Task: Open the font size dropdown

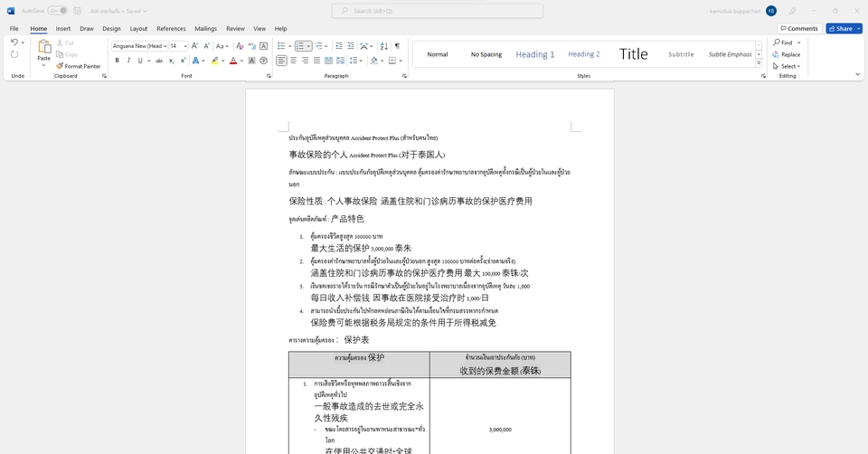Action: (184, 46)
